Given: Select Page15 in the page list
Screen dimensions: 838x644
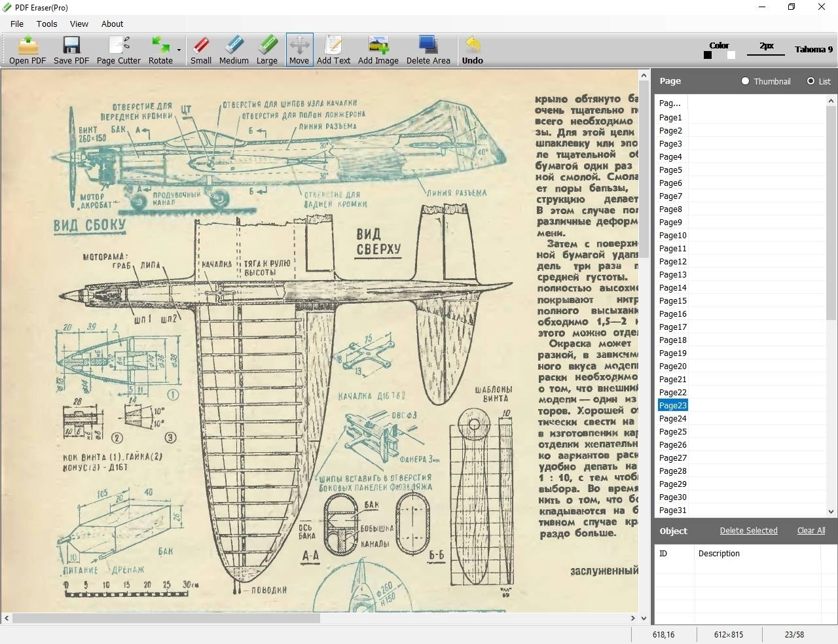Looking at the screenshot, I should [673, 301].
